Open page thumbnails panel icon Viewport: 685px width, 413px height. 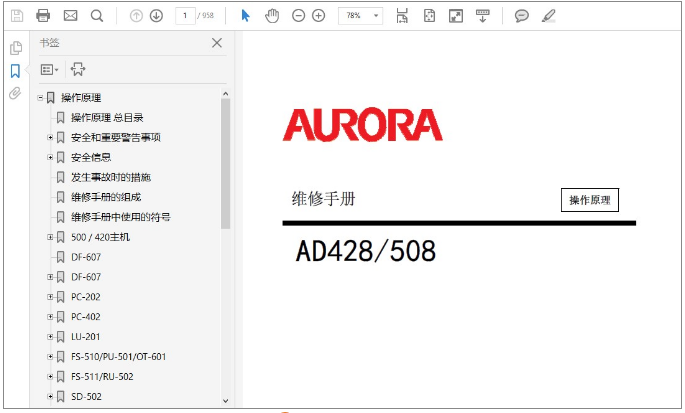tap(16, 48)
